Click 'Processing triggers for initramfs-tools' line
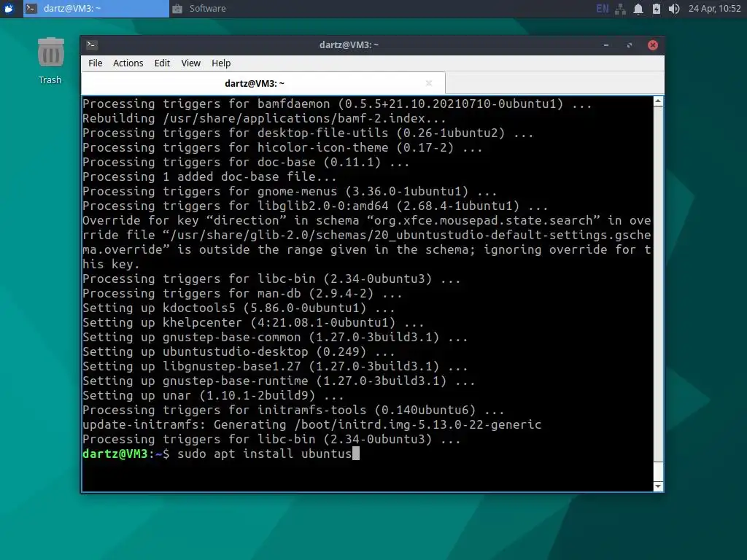The image size is (747, 560). [293, 410]
